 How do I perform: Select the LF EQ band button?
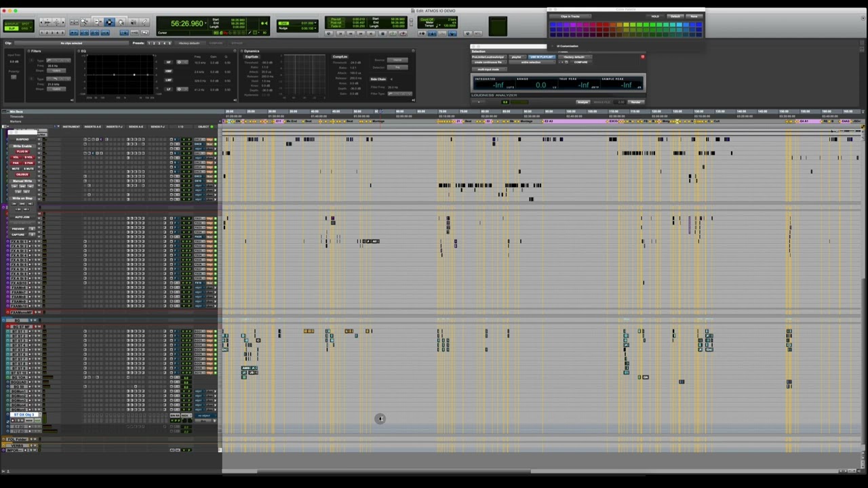tap(168, 89)
